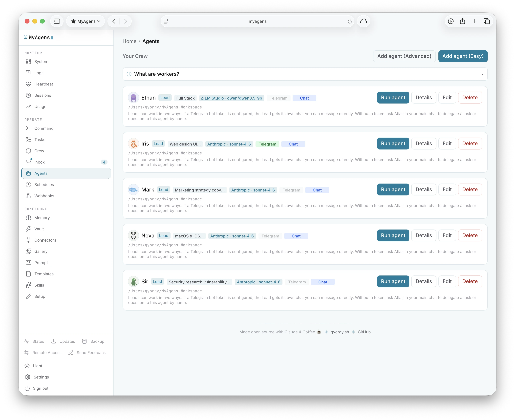This screenshot has height=420, width=515.
Task: Open Sessions history icon
Action: 28,95
